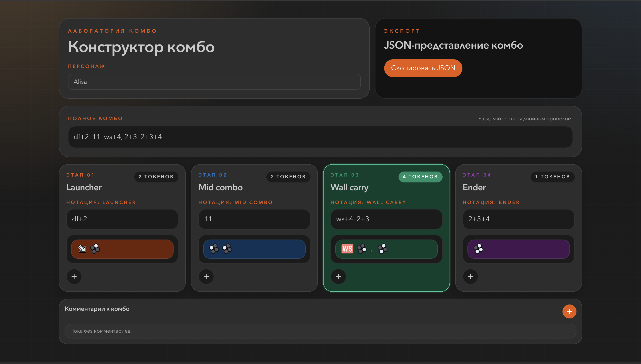Click the 1 токенов badge on Ender

tap(552, 177)
